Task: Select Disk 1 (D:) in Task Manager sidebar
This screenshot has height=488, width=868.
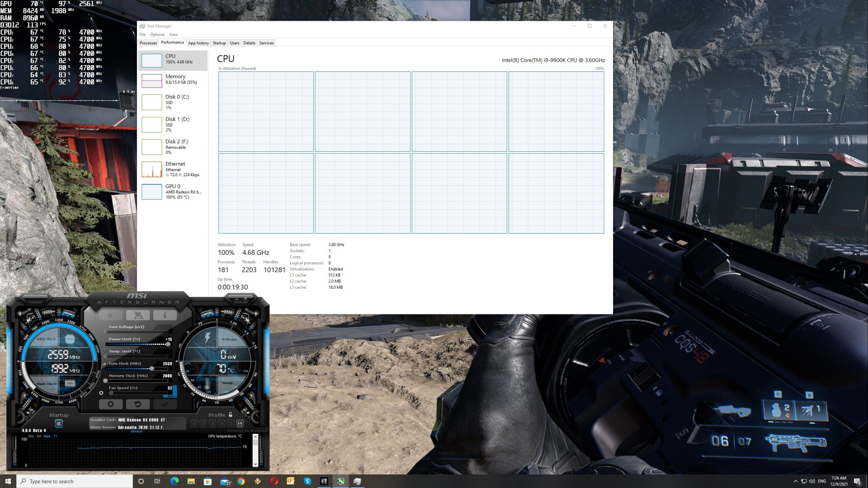Action: tap(173, 124)
